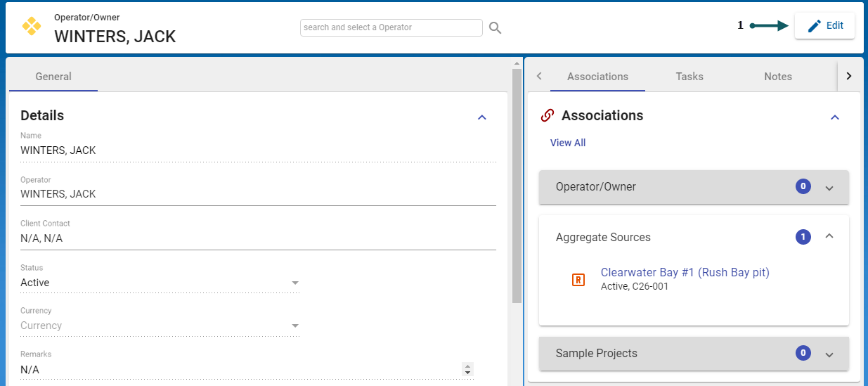
Task: Switch to the Notes tab
Action: coord(777,77)
